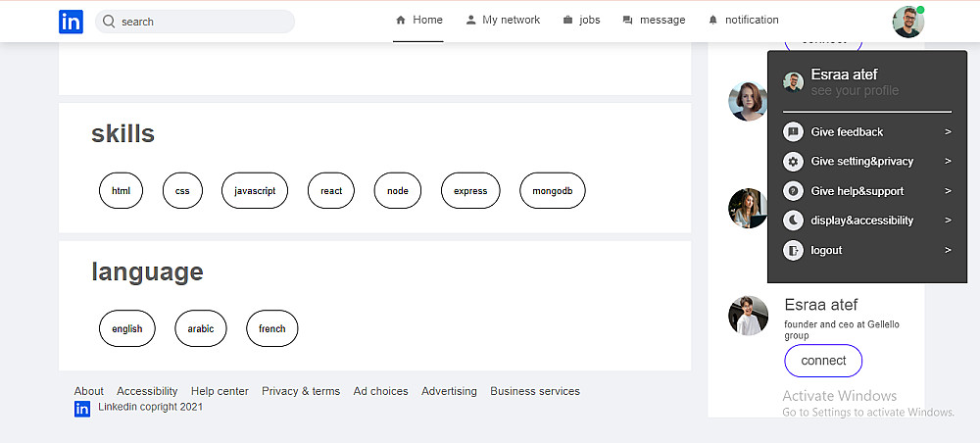Image resolution: width=980 pixels, height=443 pixels.
Task: Click the LinkedIn logo in header
Action: pos(71,22)
